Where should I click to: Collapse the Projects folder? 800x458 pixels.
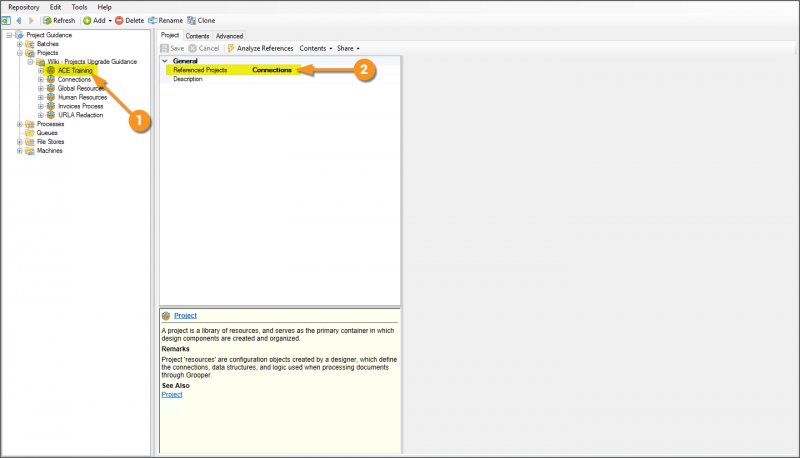pyautogui.click(x=19, y=53)
